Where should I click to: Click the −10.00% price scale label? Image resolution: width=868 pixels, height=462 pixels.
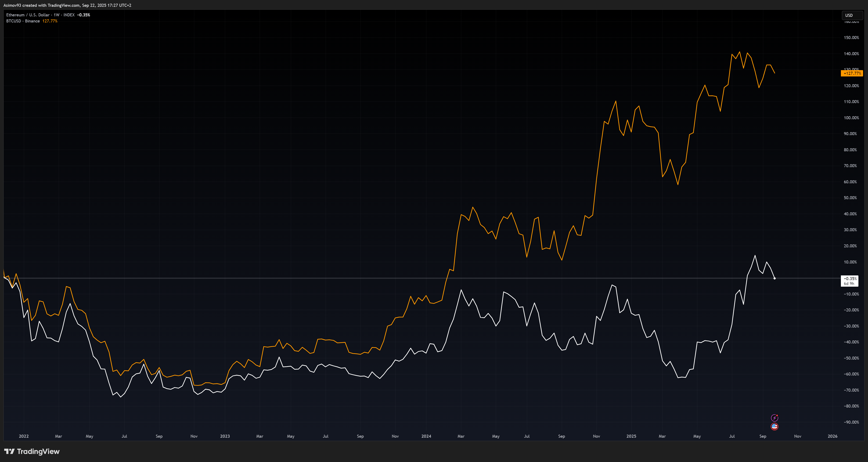coord(851,294)
